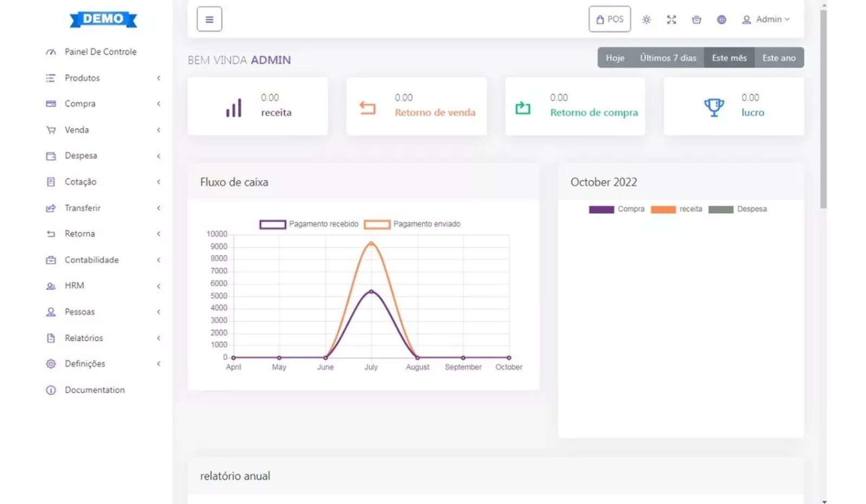Switch to Últimos 7 dias filter
Viewport: 866px width, 504px height.
[668, 58]
